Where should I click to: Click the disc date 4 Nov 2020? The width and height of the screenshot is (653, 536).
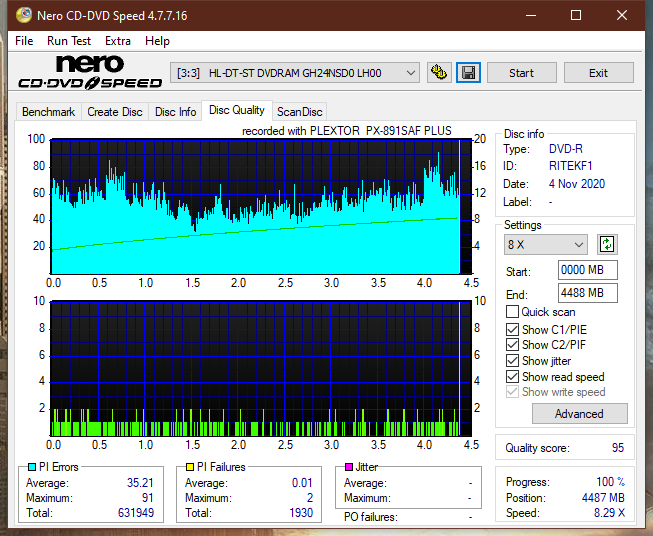(x=576, y=184)
